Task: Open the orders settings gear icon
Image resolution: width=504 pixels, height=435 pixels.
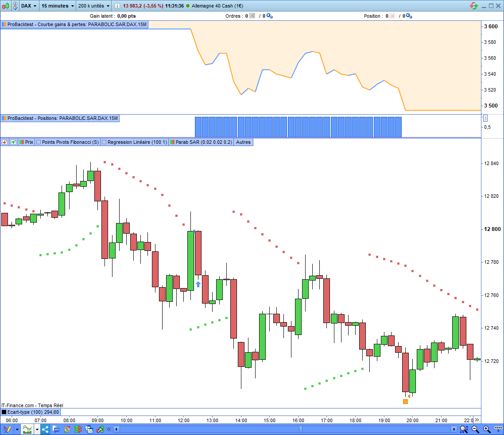Action: pyautogui.click(x=269, y=16)
